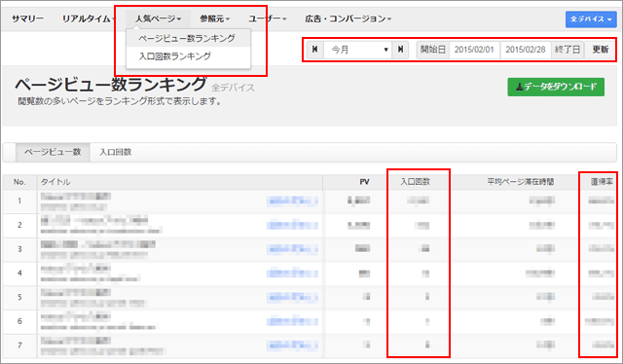623x364 pixels.
Task: Switch to the ページビュー数 tab
Action: click(x=53, y=152)
